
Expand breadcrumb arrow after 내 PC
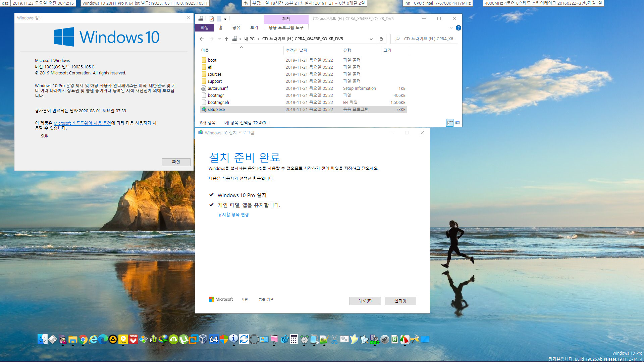click(258, 39)
